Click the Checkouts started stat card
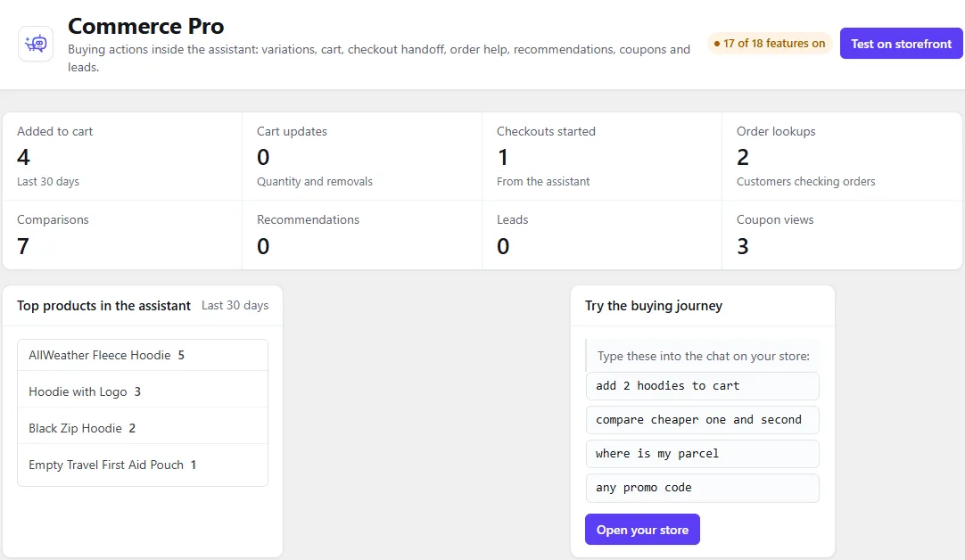Image resolution: width=965 pixels, height=560 pixels. [602, 156]
